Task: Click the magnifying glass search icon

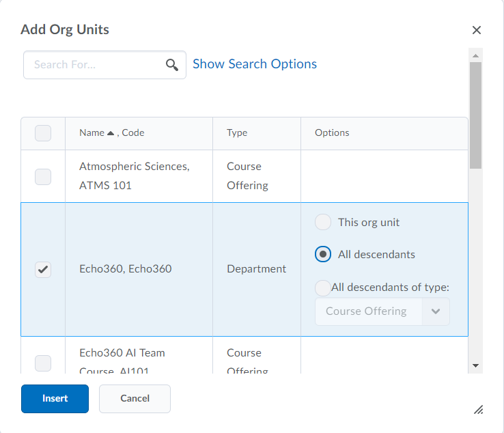Action: pyautogui.click(x=172, y=65)
